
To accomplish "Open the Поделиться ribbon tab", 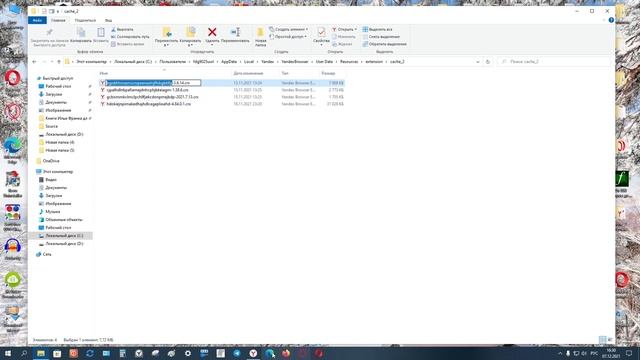I will [85, 20].
